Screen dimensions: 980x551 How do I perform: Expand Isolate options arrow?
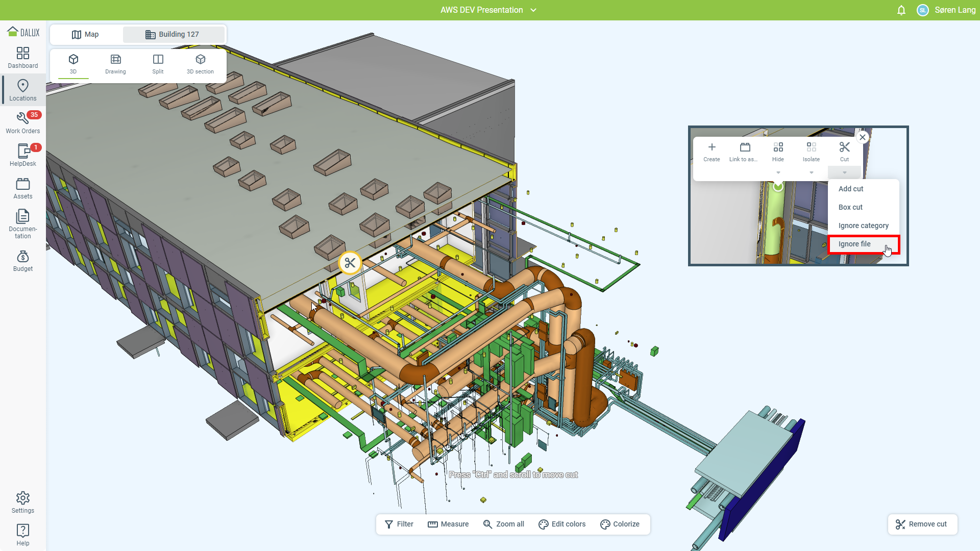[811, 172]
